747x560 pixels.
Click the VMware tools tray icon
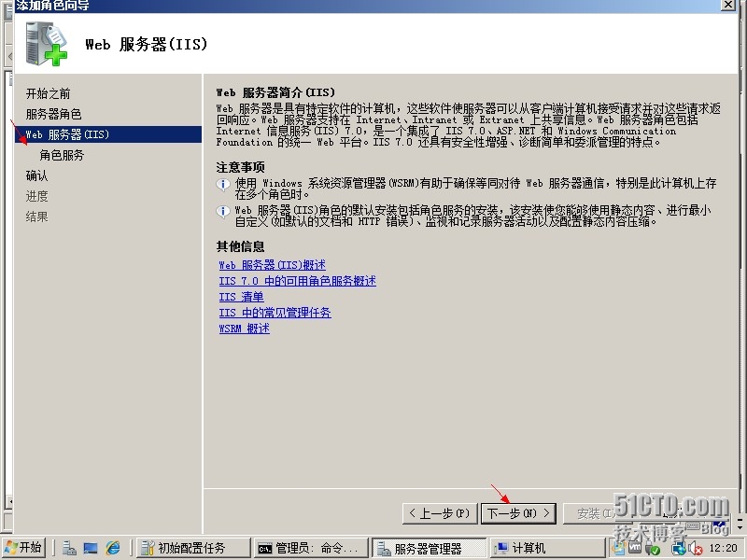pyautogui.click(x=635, y=548)
